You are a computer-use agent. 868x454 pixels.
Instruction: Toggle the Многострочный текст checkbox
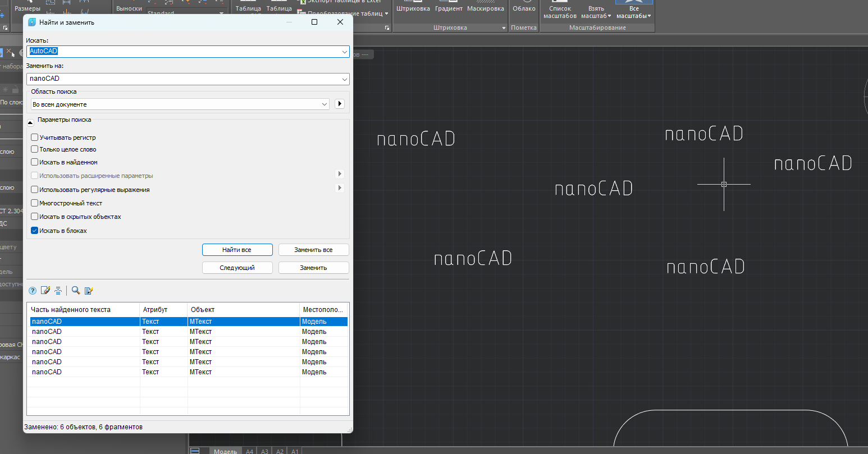click(35, 203)
